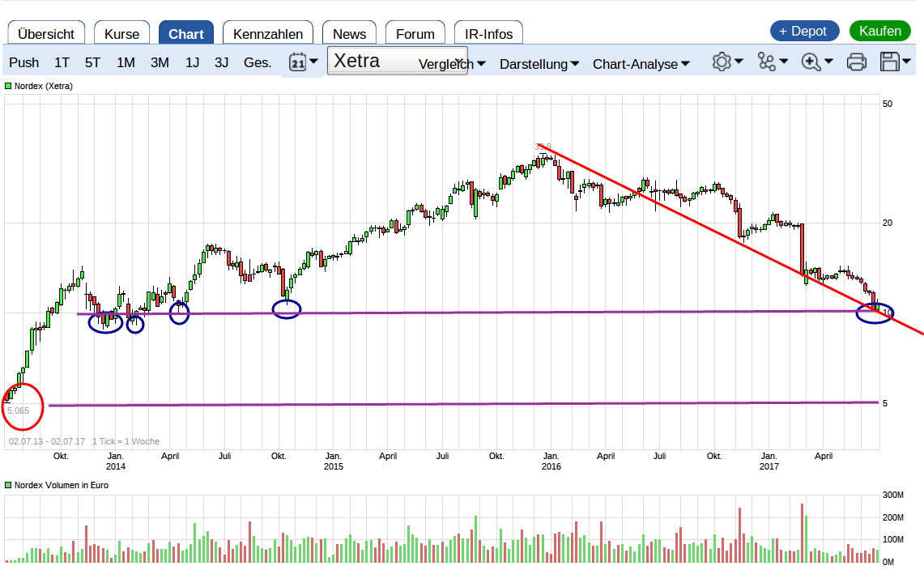Switch to the Kennzahlen tab
Screen dimensions: 924x570
click(x=268, y=34)
